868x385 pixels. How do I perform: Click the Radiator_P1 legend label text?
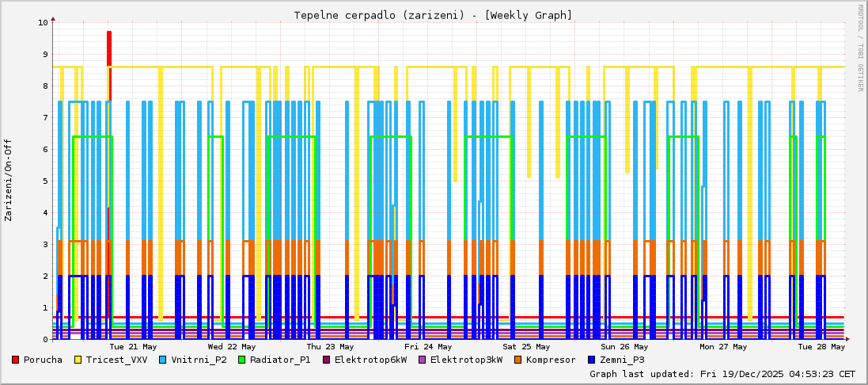[280, 360]
